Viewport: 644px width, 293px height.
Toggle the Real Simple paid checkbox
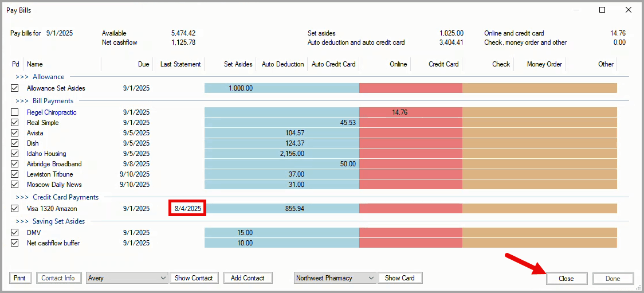(x=15, y=123)
